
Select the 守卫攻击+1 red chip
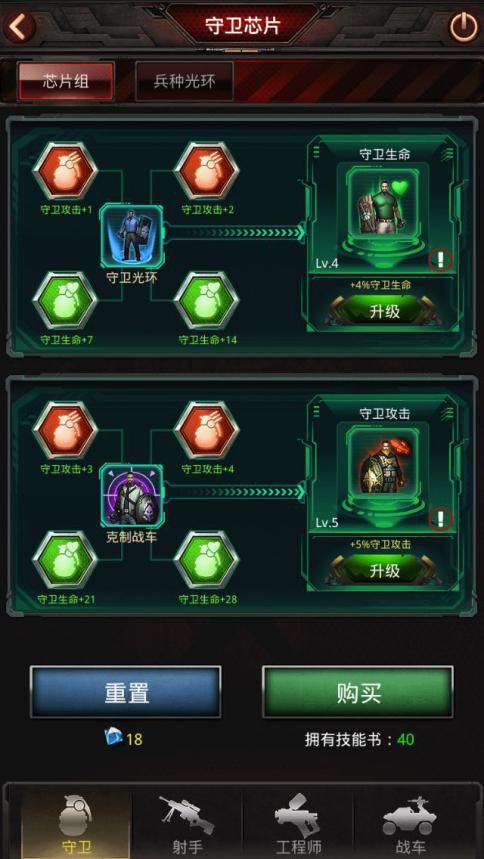[65, 171]
